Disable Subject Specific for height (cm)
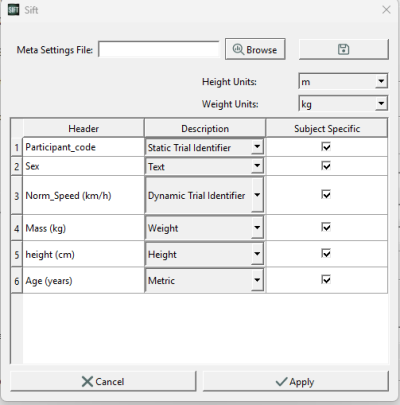Image resolution: width=400 pixels, height=405 pixels. click(x=326, y=253)
